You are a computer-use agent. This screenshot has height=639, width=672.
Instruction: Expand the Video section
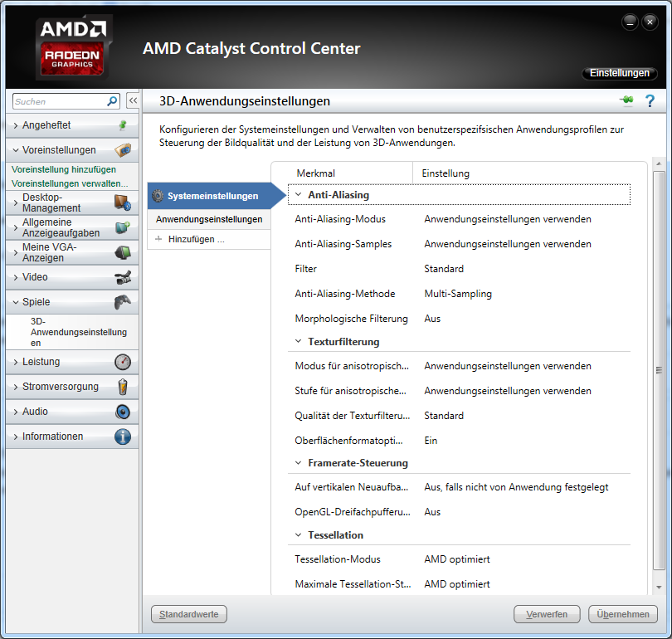(x=16, y=277)
